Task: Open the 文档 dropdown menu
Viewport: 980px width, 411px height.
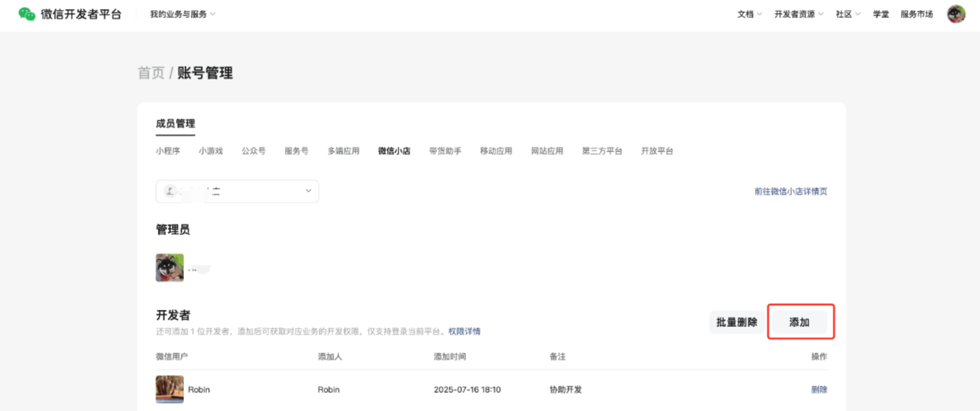Action: click(749, 14)
